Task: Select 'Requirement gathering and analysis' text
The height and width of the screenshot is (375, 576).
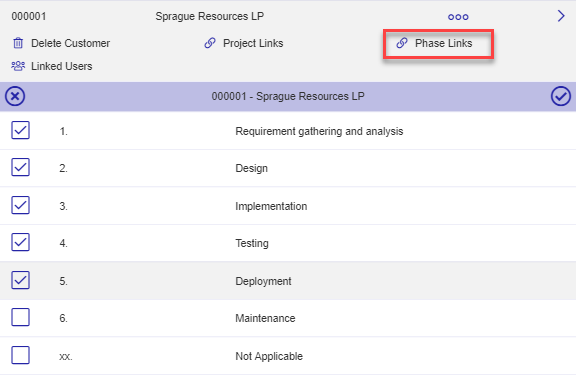Action: click(x=319, y=131)
